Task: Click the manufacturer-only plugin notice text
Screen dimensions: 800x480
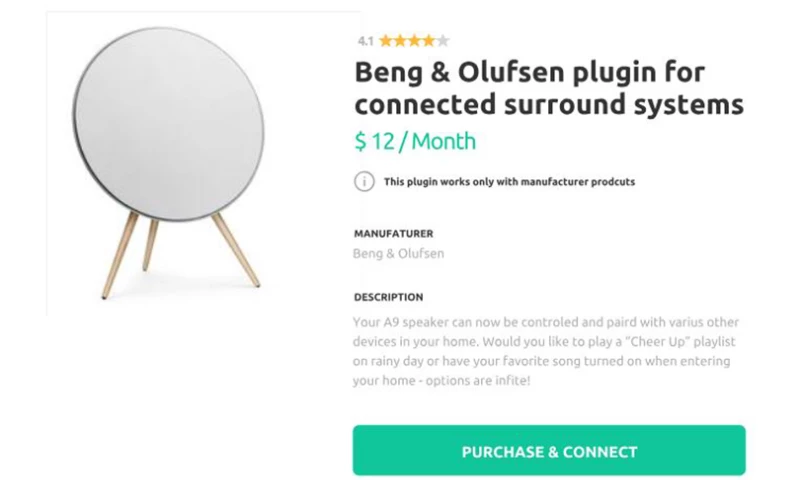Action: [509, 182]
